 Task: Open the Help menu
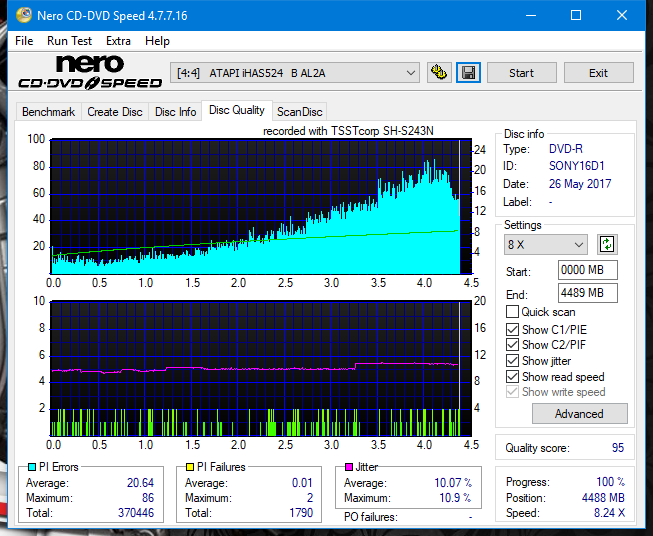[157, 41]
